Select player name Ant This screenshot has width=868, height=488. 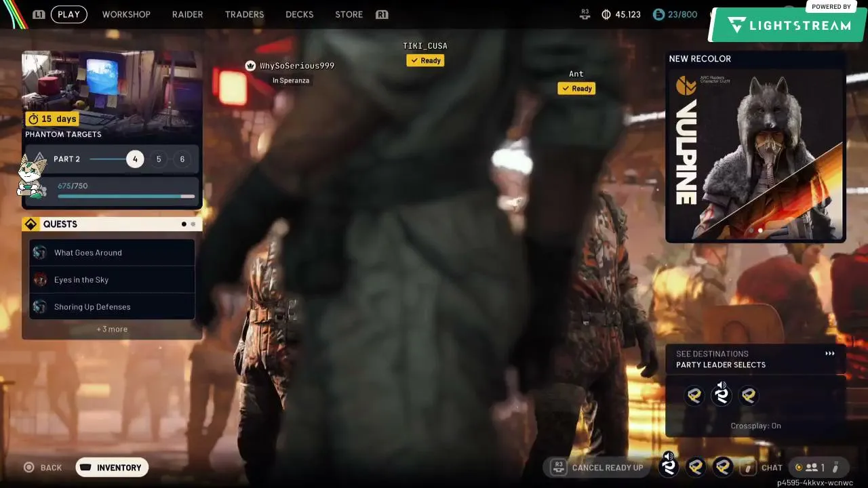(x=576, y=74)
